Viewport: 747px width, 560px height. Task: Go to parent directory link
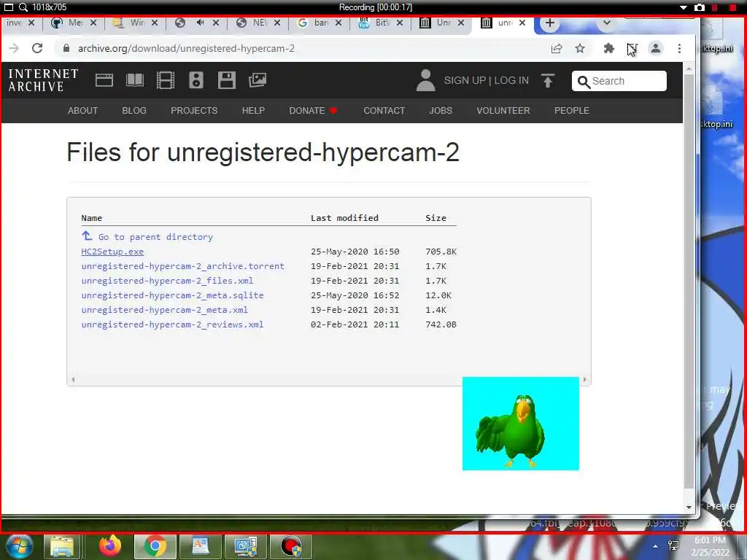[147, 237]
